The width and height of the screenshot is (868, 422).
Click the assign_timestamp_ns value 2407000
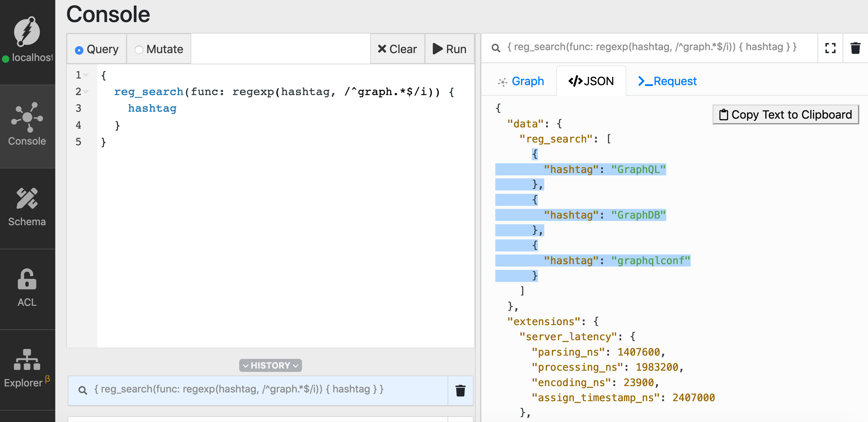click(693, 398)
